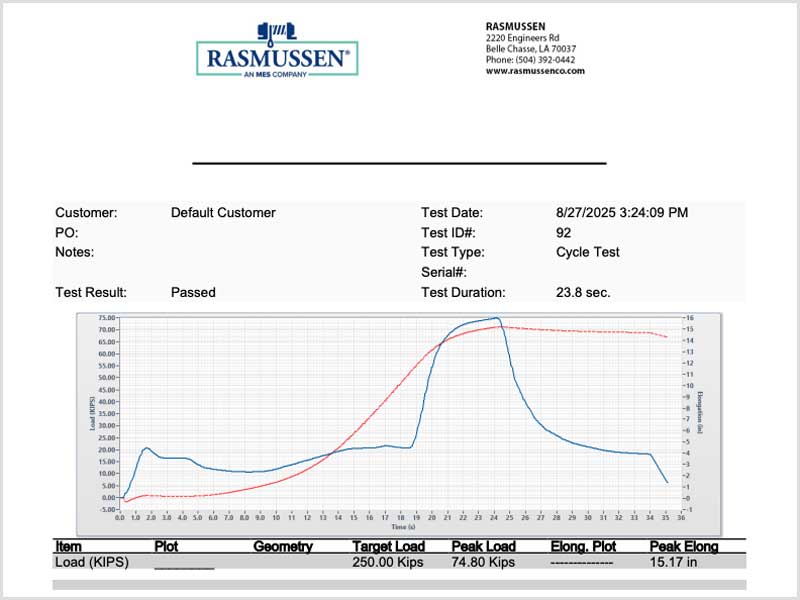The height and width of the screenshot is (600, 800).
Task: Select the Load (KIPS) row cell
Action: 92,562
